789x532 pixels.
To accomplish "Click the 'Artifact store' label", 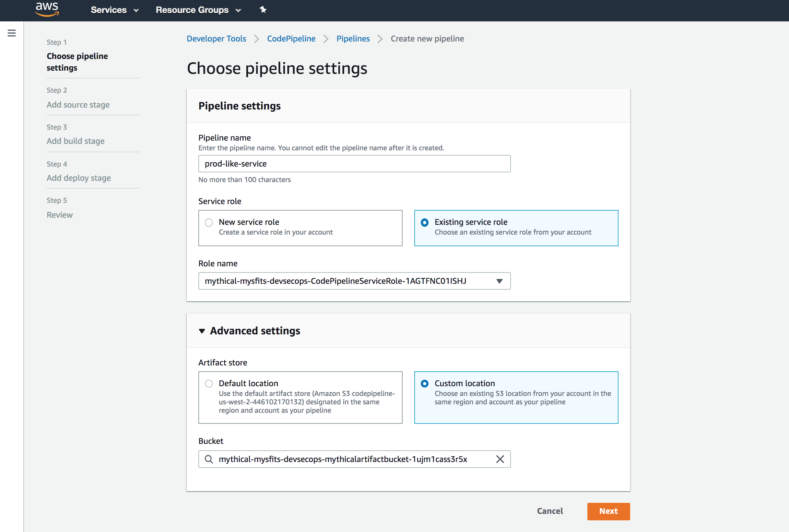I will [223, 362].
